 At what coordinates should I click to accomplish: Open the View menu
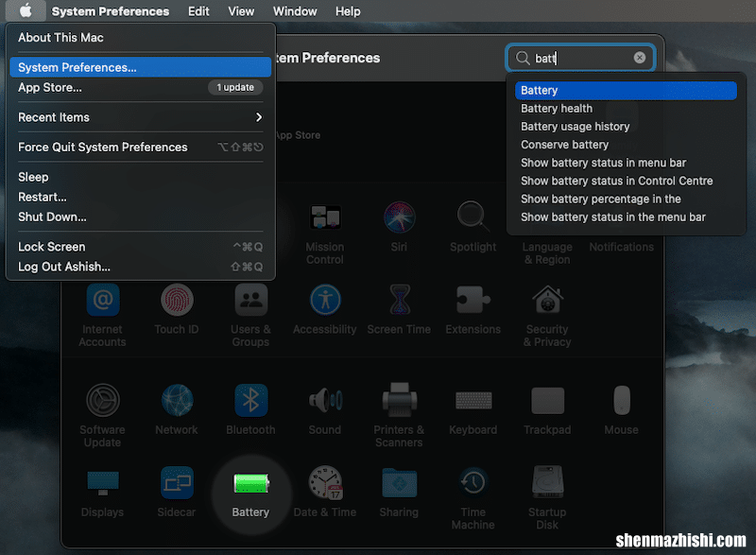point(241,11)
